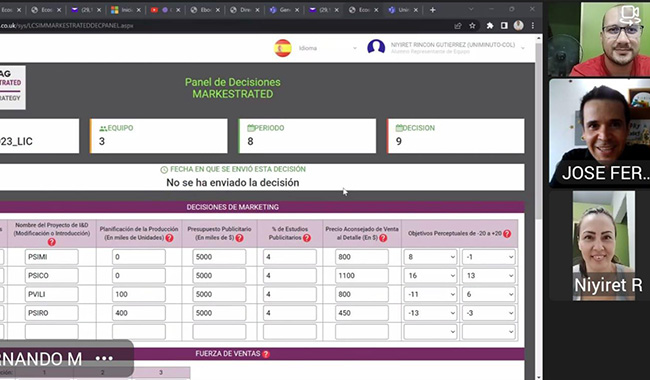The width and height of the screenshot is (650, 380).
Task: Open the empty row's first perceptual dropdown
Action: tap(430, 332)
